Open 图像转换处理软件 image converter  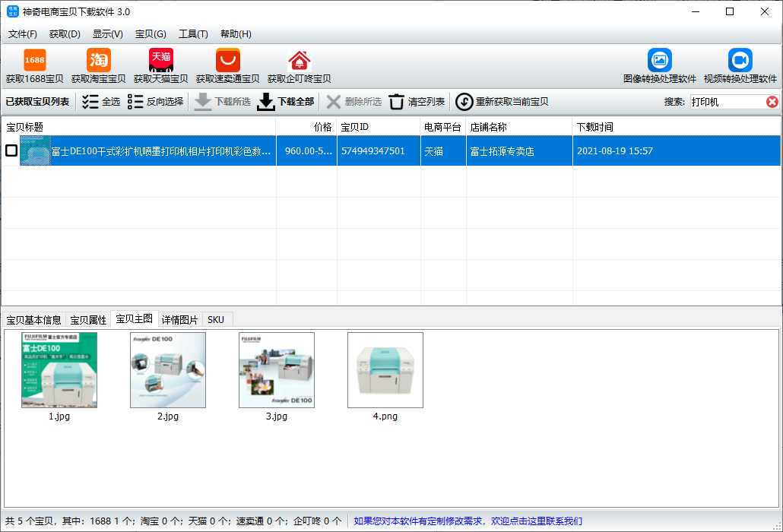click(660, 66)
